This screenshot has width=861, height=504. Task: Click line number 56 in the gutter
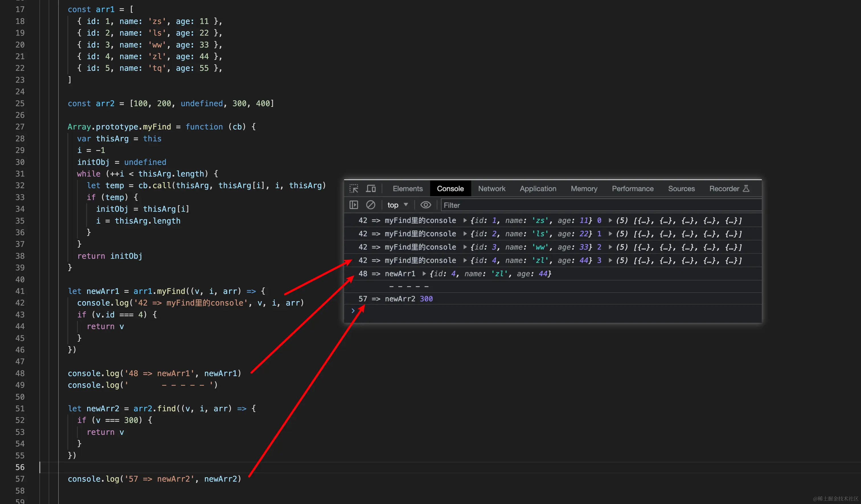20,467
